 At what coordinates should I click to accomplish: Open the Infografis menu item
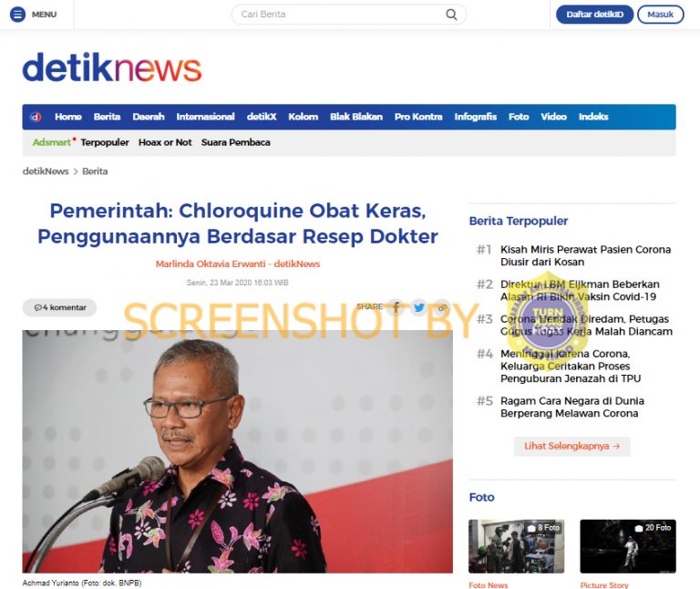tap(476, 117)
